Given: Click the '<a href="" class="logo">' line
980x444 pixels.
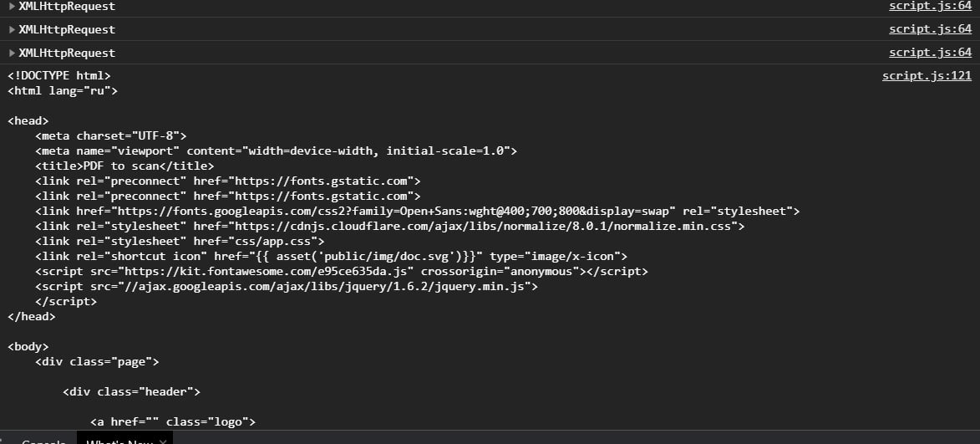Looking at the screenshot, I should coord(172,421).
